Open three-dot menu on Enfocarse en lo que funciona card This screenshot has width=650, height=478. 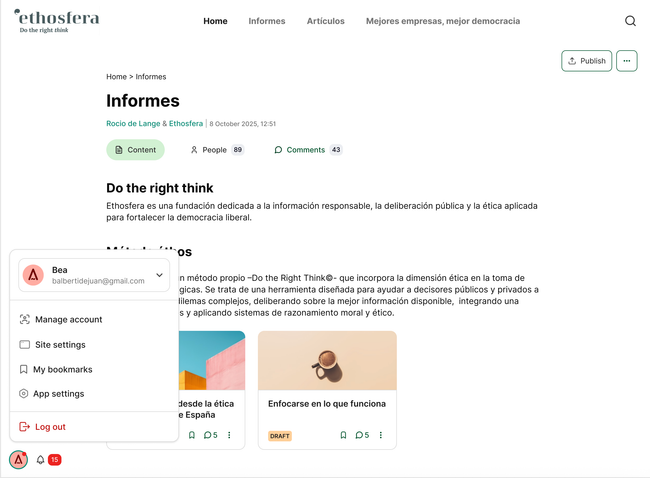coord(381,436)
